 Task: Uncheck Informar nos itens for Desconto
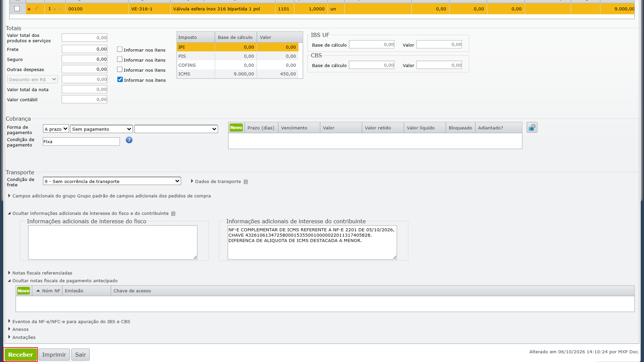point(120,79)
